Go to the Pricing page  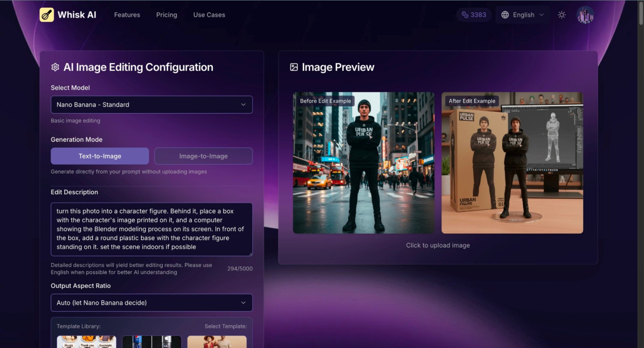tap(167, 15)
